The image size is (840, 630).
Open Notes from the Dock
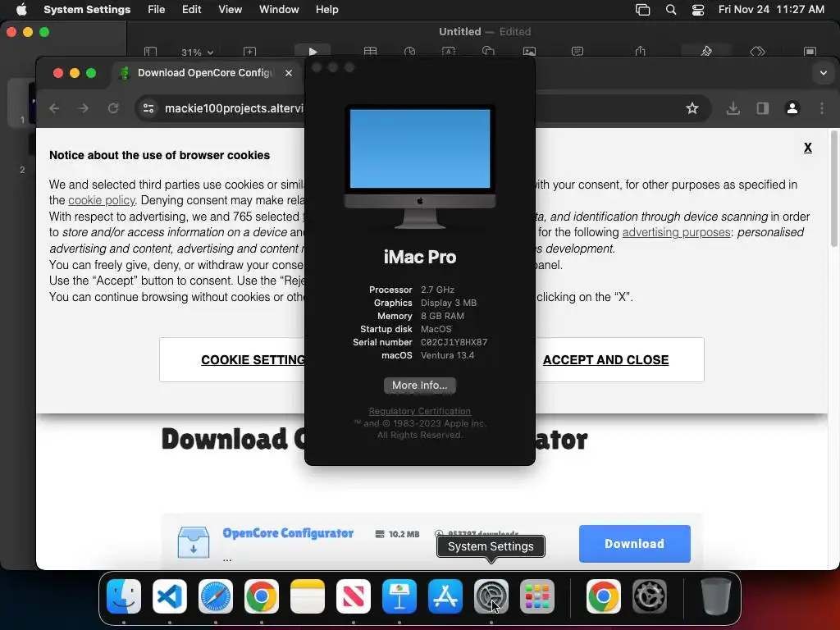[x=308, y=596]
